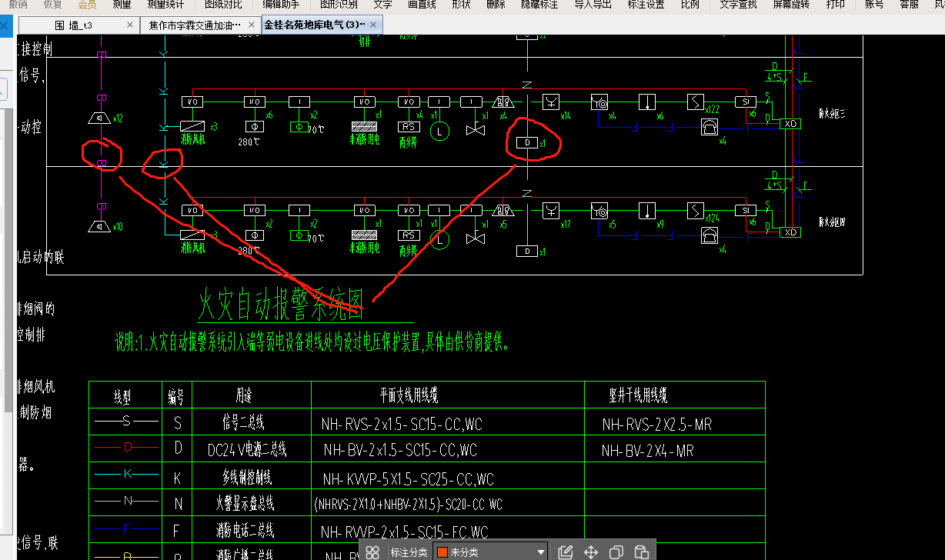Click cell NH-RVS-2x1.5-SC15-CC,WC

tap(402, 425)
